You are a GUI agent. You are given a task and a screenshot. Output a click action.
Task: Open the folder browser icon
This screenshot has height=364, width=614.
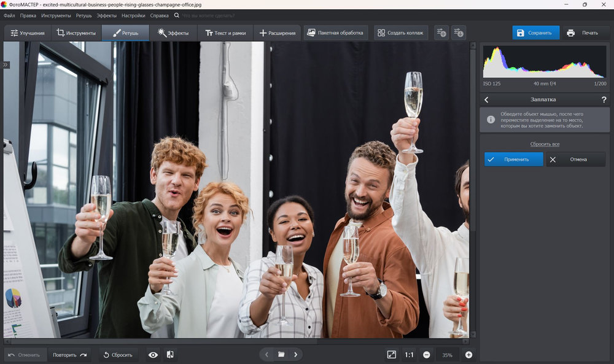coord(281,355)
